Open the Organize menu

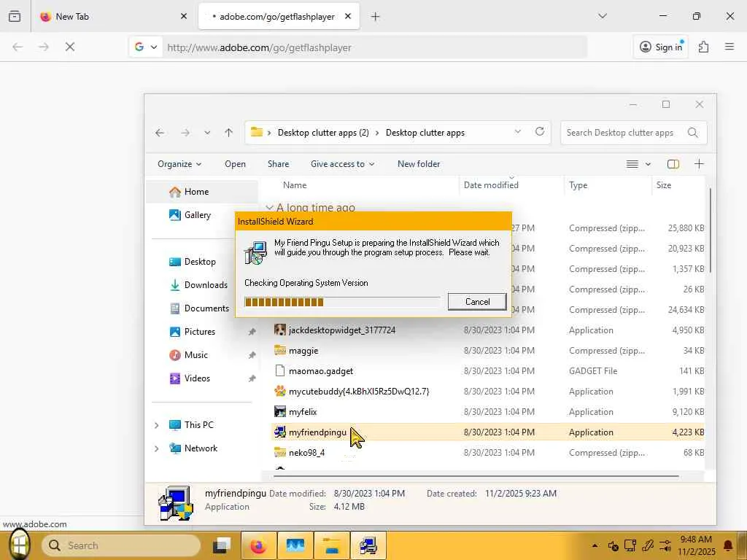pos(179,164)
